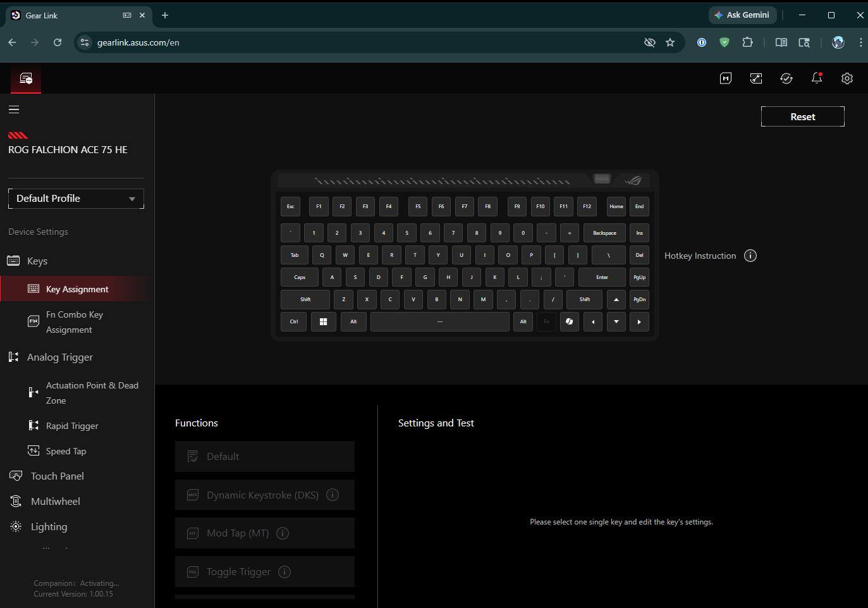Open the Default Profile dropdown
Screen dimensions: 868x608
(76, 199)
